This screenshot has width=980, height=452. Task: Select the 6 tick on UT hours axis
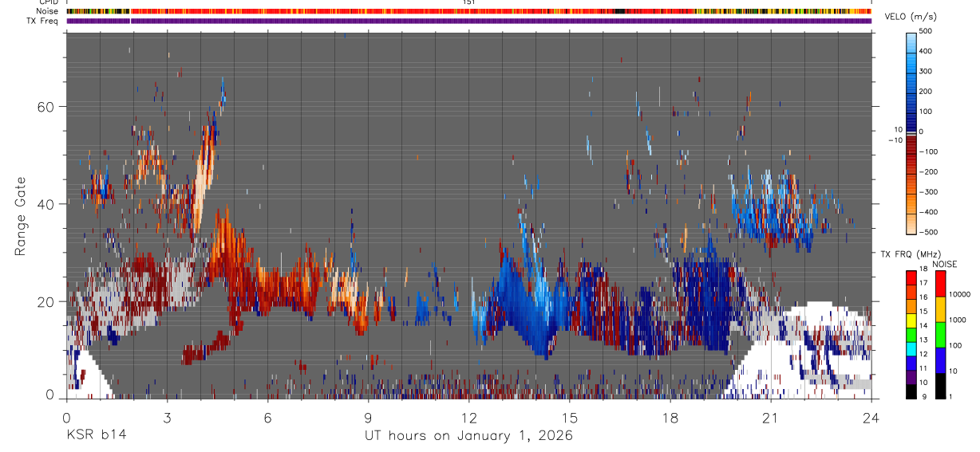point(267,417)
